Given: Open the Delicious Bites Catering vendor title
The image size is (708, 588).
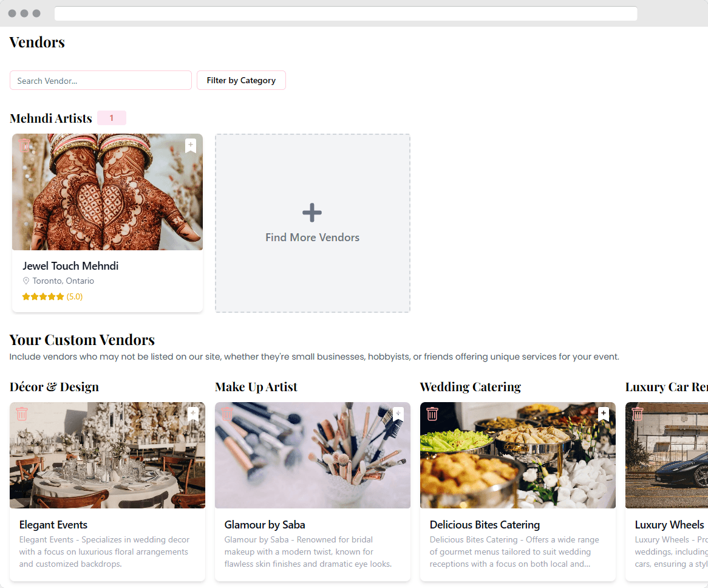Looking at the screenshot, I should 485,525.
